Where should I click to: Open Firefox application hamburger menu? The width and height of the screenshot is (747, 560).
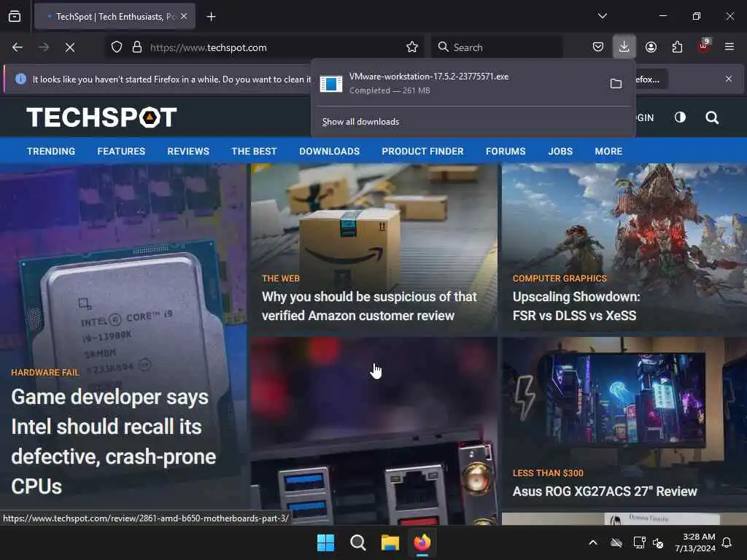tap(729, 47)
